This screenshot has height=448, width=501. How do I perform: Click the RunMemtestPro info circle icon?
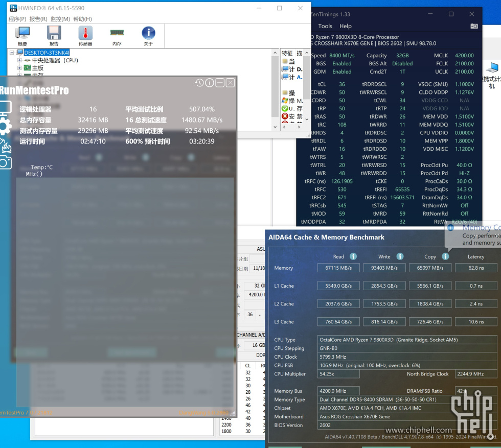coord(210,83)
